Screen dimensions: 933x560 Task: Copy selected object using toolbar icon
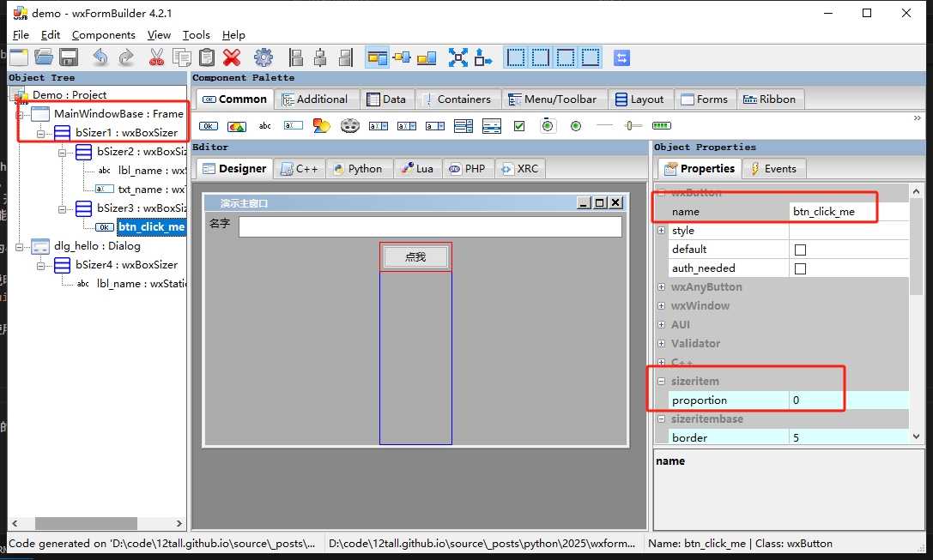tap(181, 57)
